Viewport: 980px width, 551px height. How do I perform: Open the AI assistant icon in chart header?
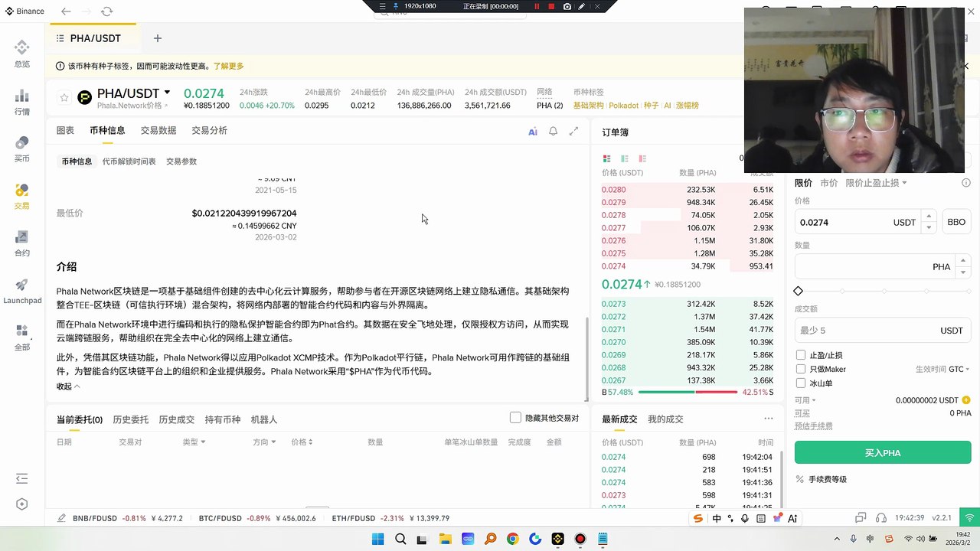point(533,132)
